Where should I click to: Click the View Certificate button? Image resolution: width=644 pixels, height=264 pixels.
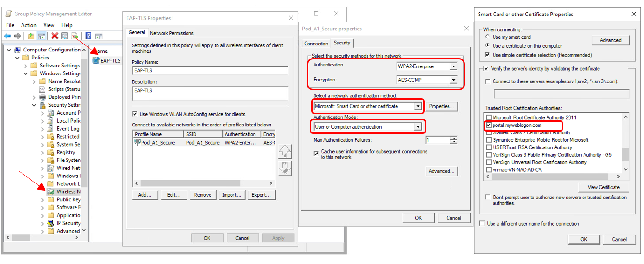[604, 187]
